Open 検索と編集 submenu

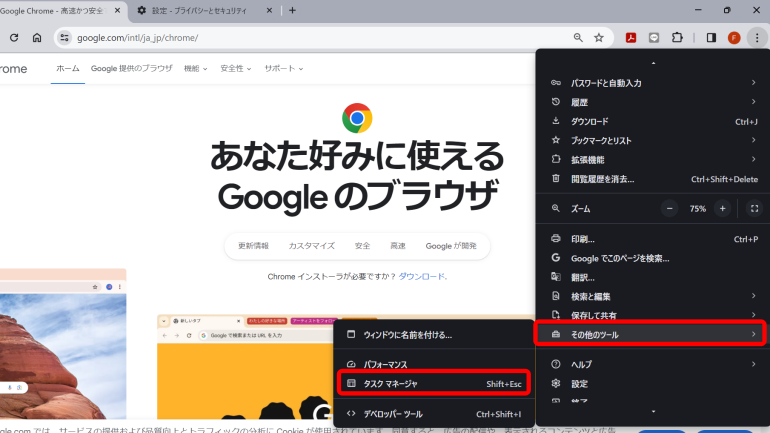[653, 297]
